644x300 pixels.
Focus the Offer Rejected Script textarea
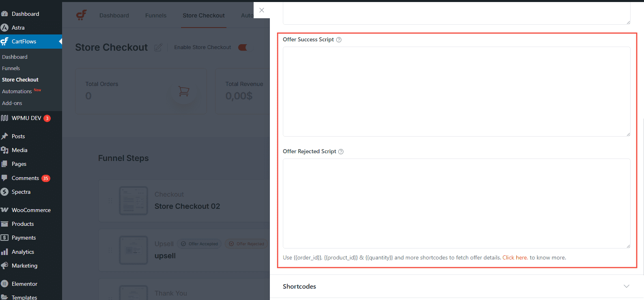click(x=457, y=204)
